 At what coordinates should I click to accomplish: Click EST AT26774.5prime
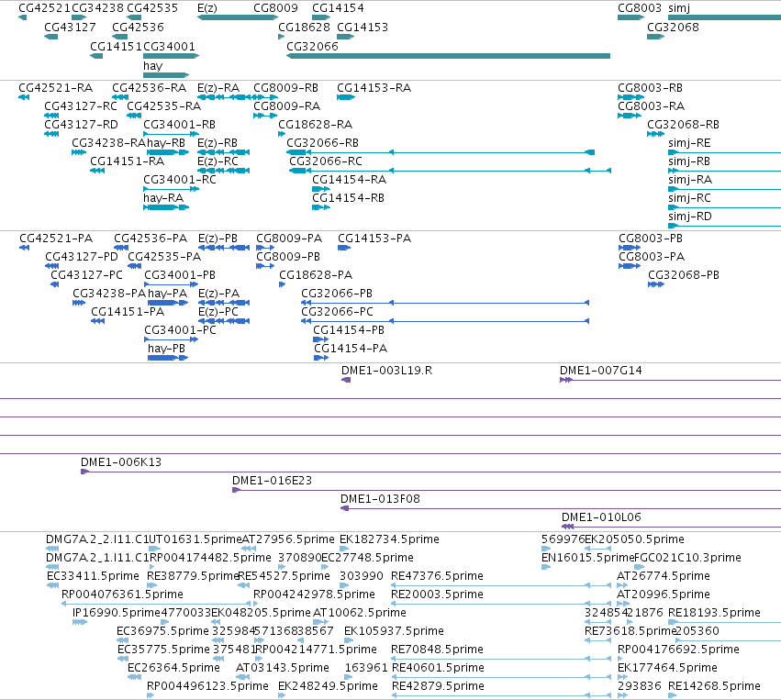[621, 585]
